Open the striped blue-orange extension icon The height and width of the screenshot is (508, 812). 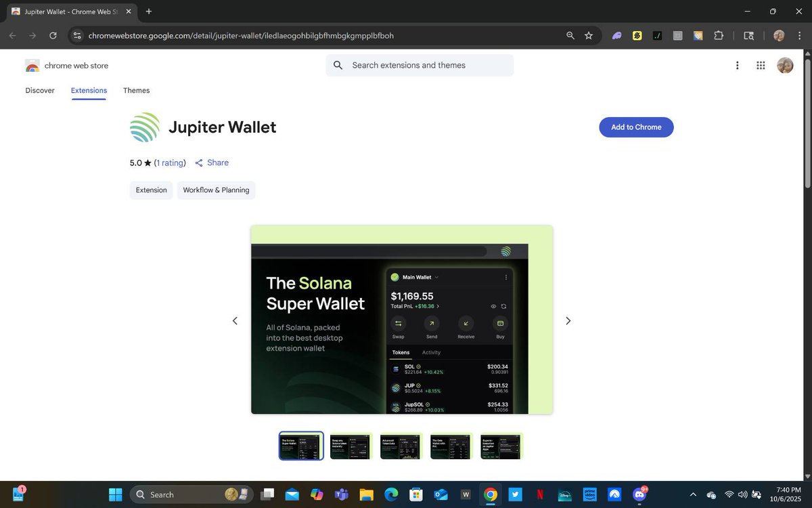pyautogui.click(x=698, y=35)
